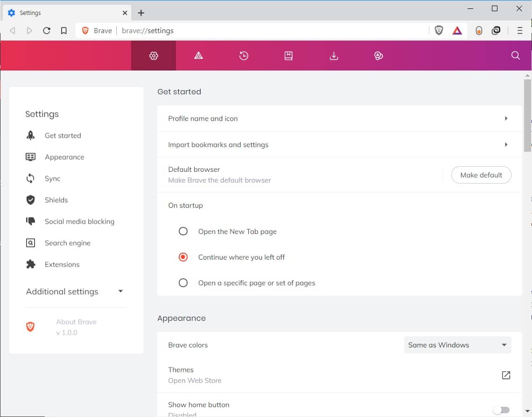Open the Brave main hamburger menu
Viewport: 532px width, 417px height.
click(x=519, y=30)
